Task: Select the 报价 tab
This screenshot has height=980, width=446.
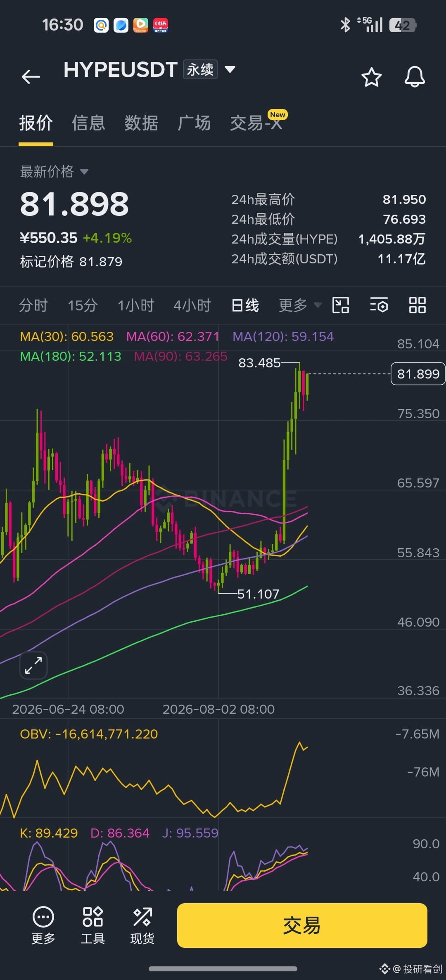Action: [36, 123]
